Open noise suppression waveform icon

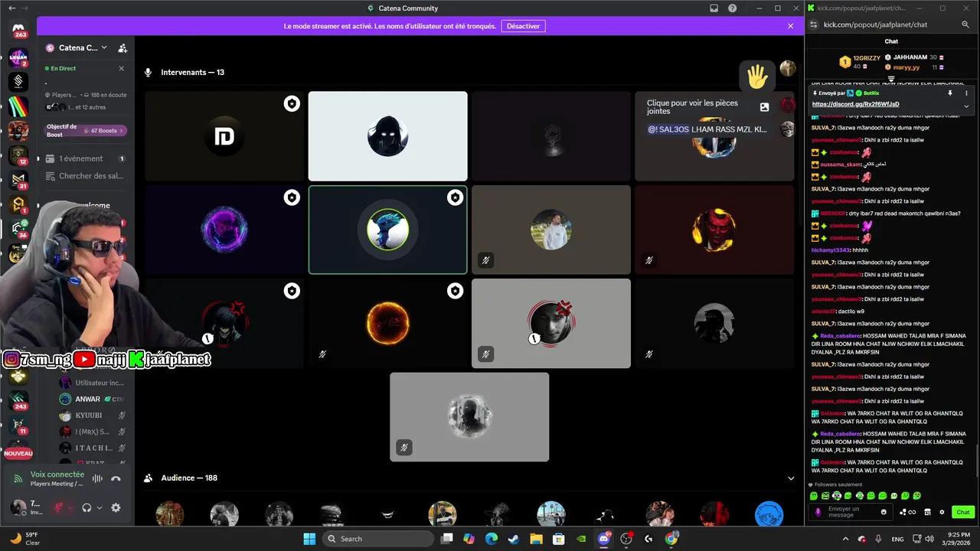click(x=97, y=479)
